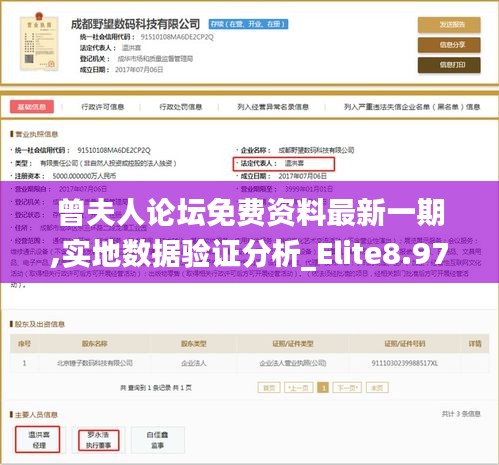This screenshot has width=499, height=465.
Task: Click the 下一页 pagination button
Action: [347, 388]
